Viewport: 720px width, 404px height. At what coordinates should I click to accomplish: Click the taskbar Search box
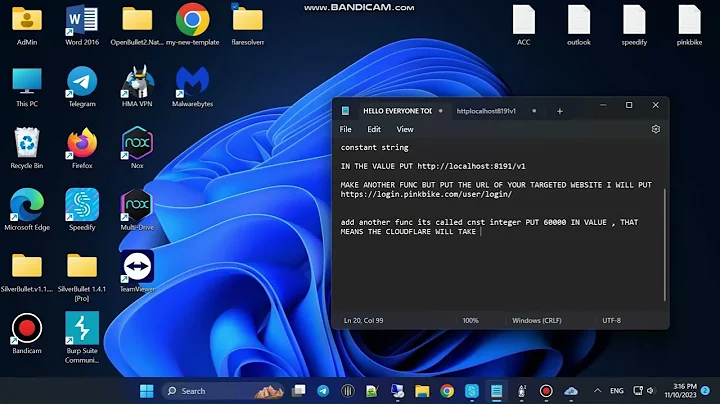(x=224, y=391)
